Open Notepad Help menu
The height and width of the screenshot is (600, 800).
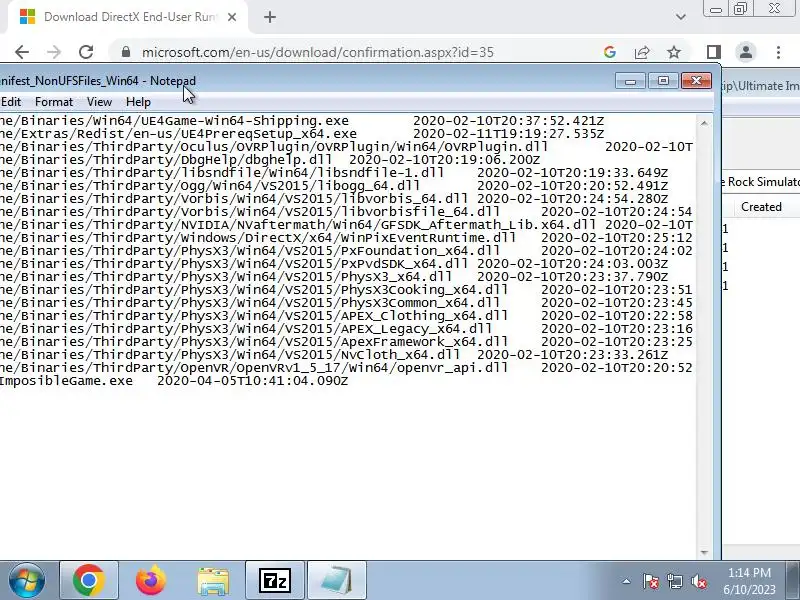(138, 102)
